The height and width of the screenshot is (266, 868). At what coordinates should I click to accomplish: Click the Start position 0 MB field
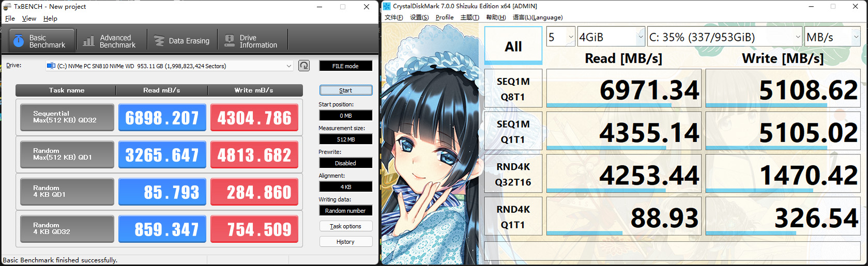click(345, 116)
